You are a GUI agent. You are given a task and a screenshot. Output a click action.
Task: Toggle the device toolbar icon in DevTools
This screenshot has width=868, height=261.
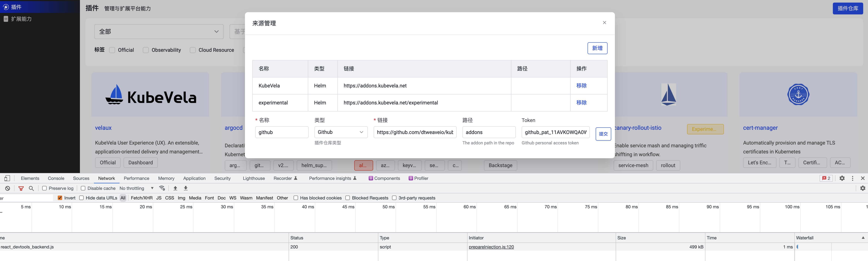pyautogui.click(x=7, y=178)
